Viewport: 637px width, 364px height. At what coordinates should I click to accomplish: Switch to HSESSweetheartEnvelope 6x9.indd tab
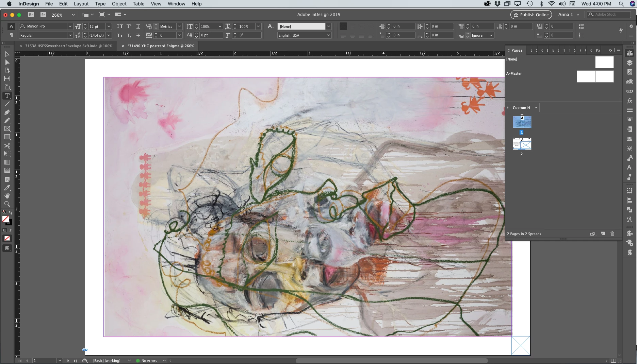click(x=68, y=46)
